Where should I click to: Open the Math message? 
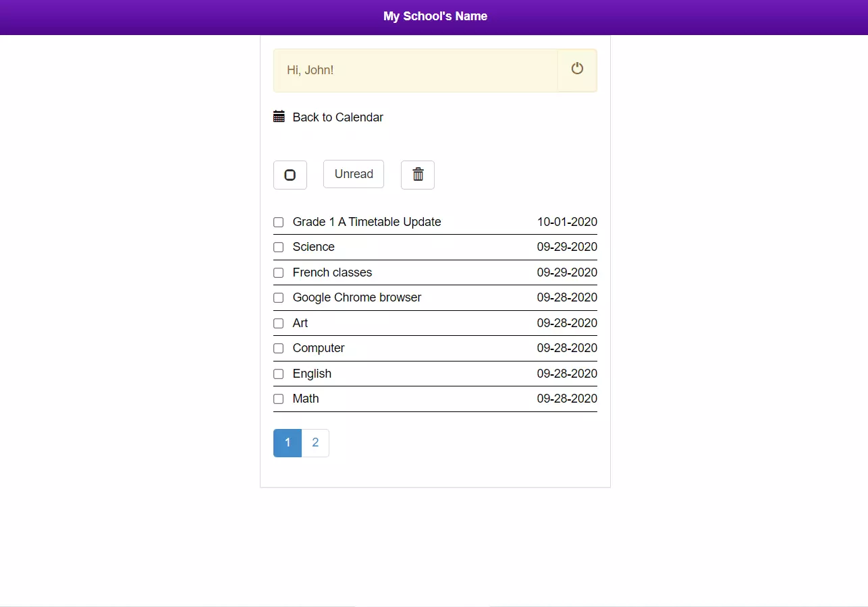coord(306,399)
